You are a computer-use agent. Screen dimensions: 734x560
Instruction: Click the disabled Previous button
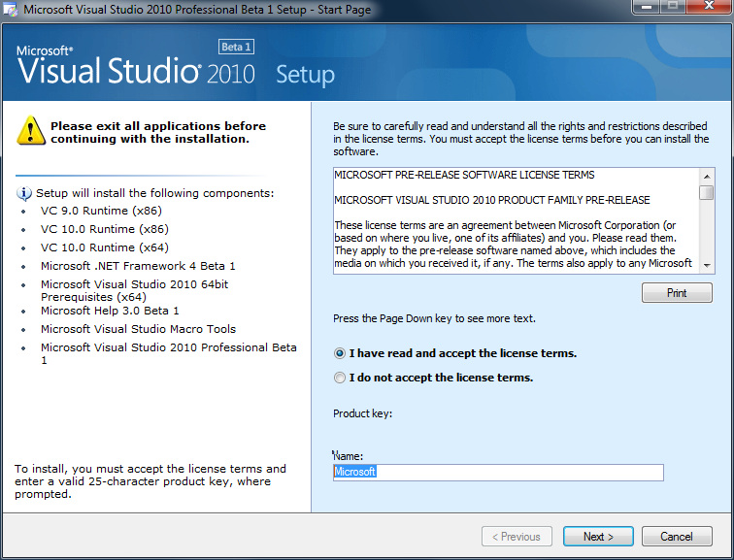pyautogui.click(x=517, y=537)
